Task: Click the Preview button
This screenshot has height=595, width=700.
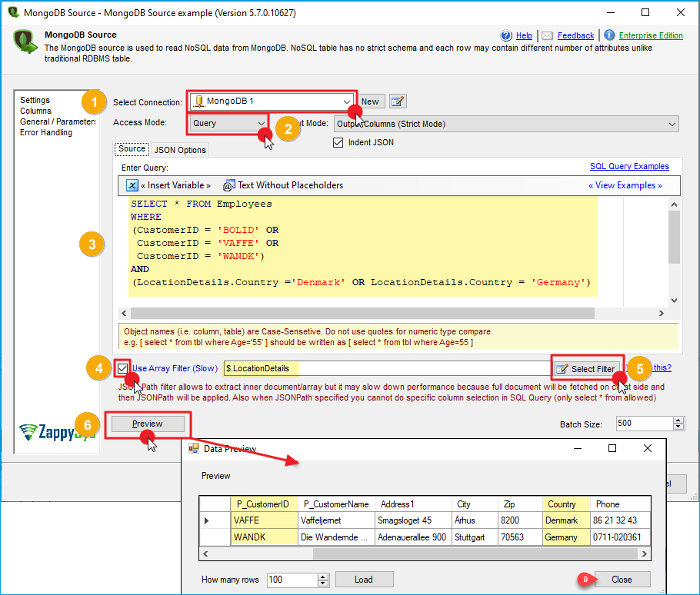Action: pyautogui.click(x=148, y=424)
